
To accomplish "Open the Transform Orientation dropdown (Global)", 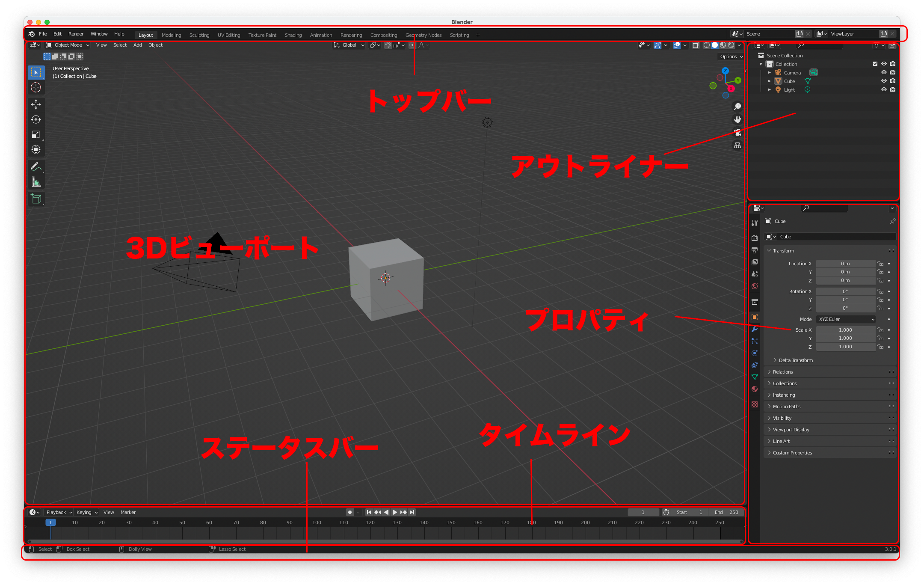I will (x=349, y=45).
